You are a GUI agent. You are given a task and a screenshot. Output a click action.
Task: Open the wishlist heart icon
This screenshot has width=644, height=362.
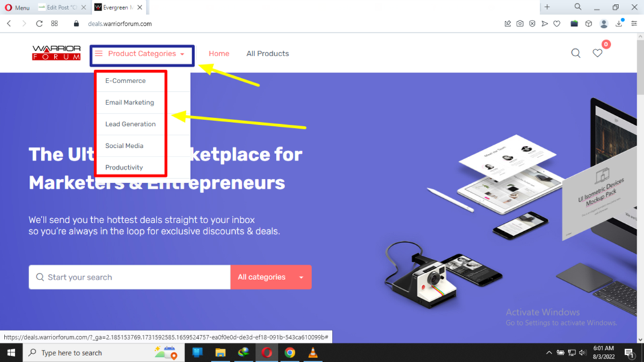click(598, 53)
